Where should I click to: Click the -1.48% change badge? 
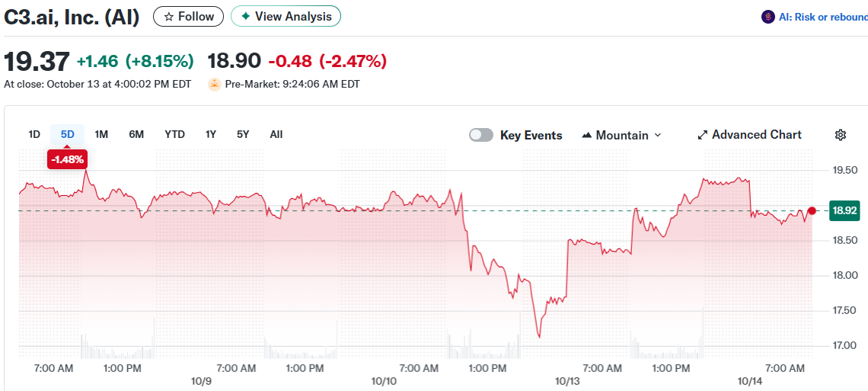coord(67,159)
